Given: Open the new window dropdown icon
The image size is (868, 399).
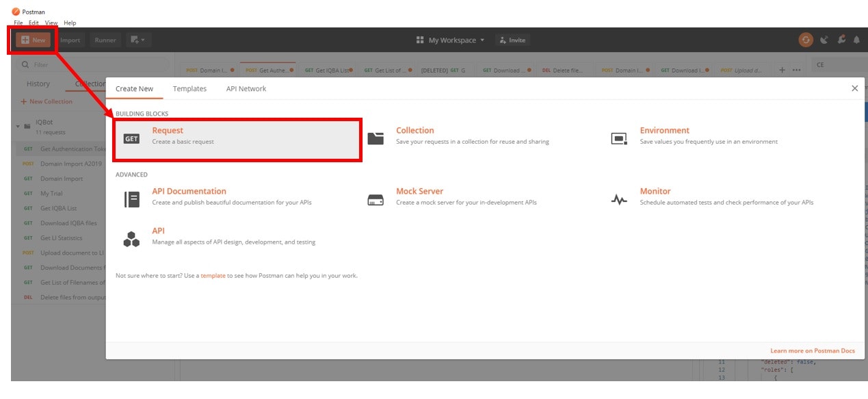Looking at the screenshot, I should (139, 40).
